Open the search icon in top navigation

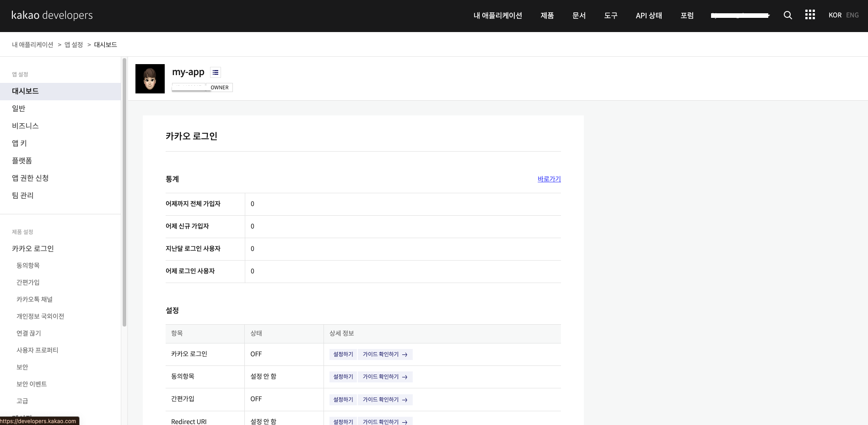click(787, 15)
